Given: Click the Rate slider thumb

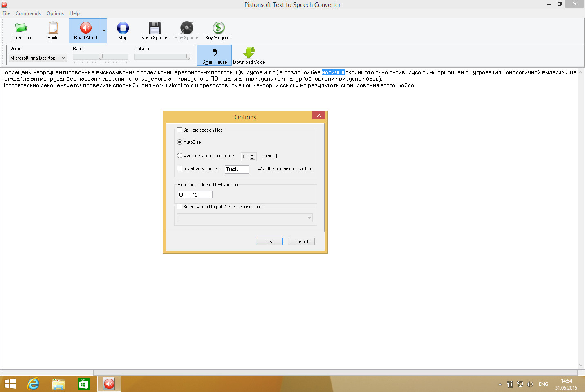Looking at the screenshot, I should (x=101, y=57).
